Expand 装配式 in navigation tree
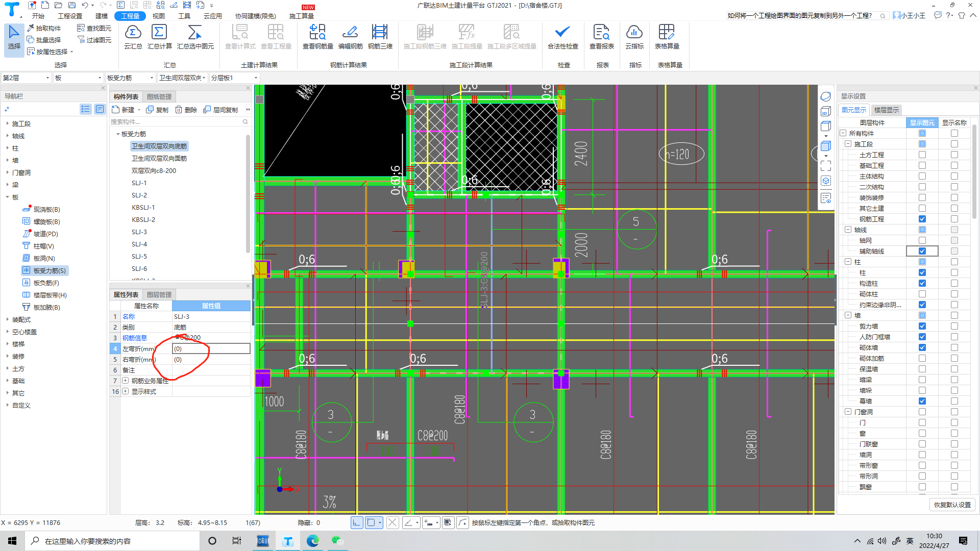Screen dimensions: 980x551 (7, 319)
